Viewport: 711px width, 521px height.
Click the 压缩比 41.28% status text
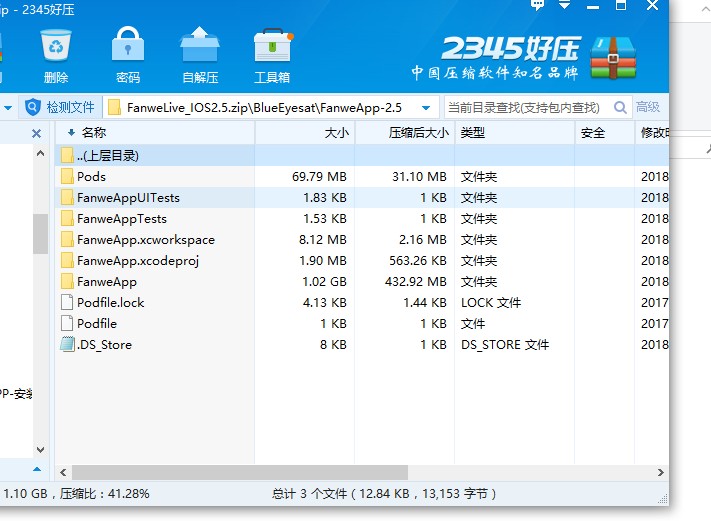pyautogui.click(x=105, y=493)
